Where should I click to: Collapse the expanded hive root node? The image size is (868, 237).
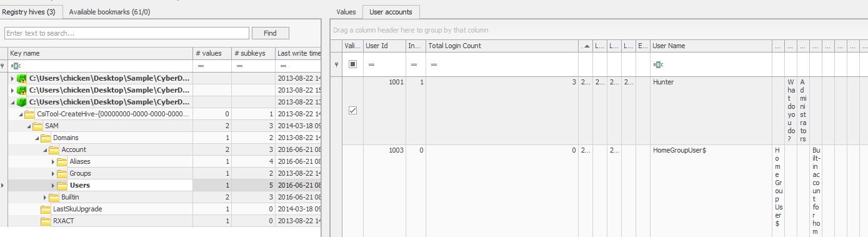point(12,102)
